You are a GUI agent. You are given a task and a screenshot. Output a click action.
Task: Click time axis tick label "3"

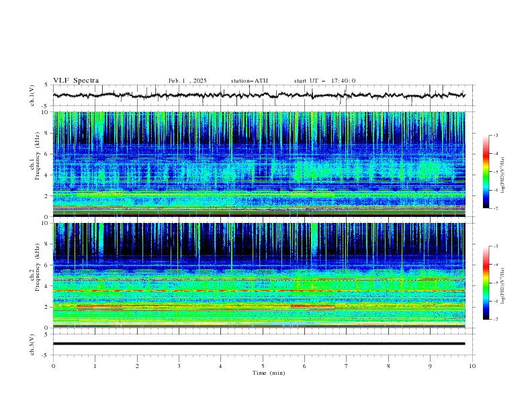click(179, 366)
